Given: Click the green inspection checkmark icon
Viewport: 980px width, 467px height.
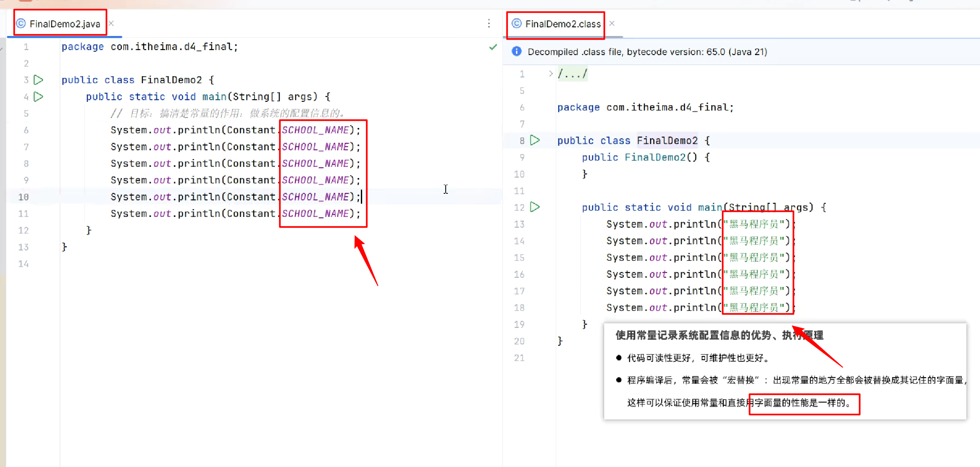Looking at the screenshot, I should coord(493,47).
